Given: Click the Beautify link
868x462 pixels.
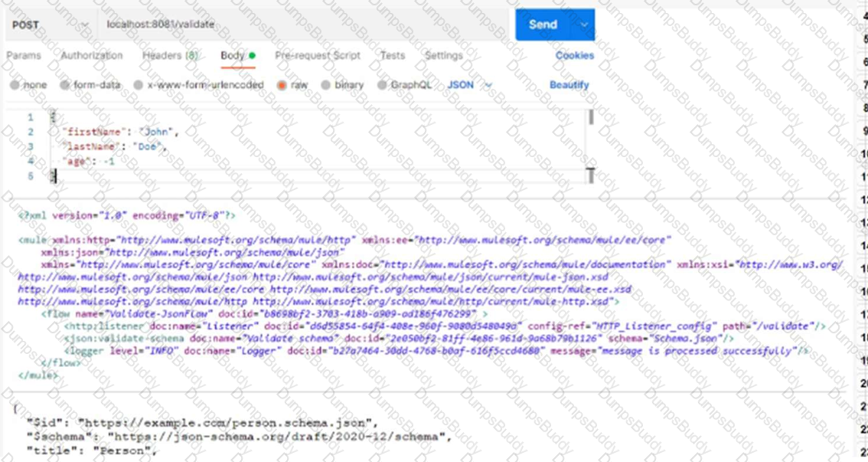Looking at the screenshot, I should tap(569, 84).
